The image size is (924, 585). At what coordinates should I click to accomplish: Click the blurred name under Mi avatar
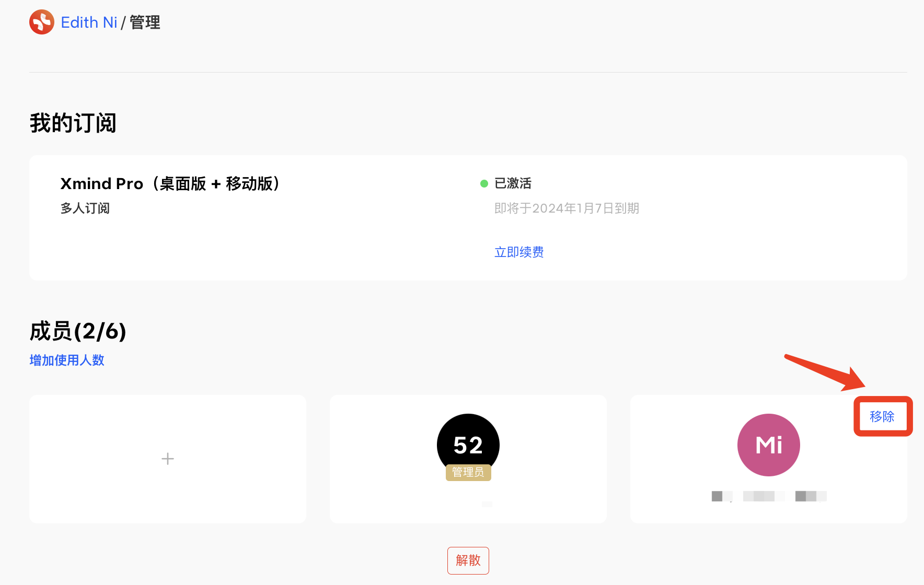pos(769,496)
